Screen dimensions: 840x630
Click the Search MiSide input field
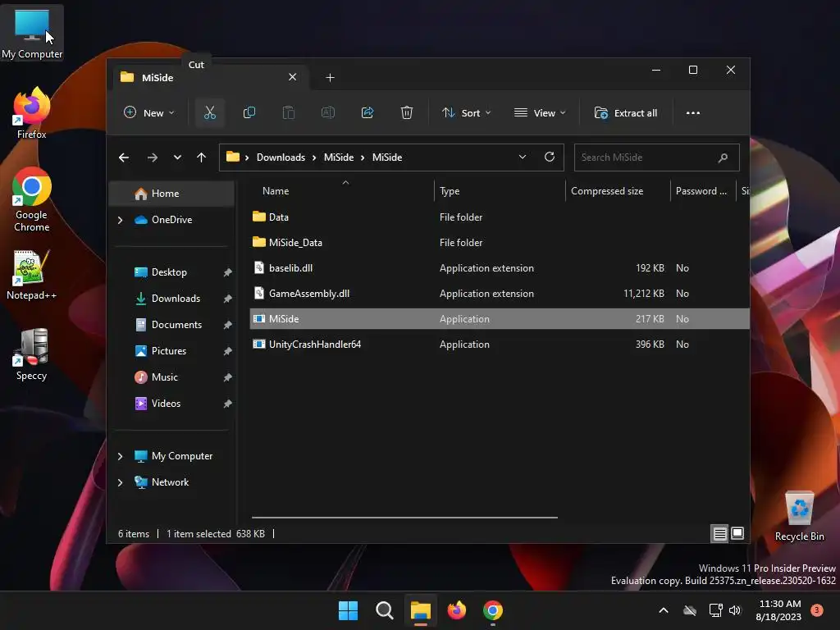coord(656,157)
